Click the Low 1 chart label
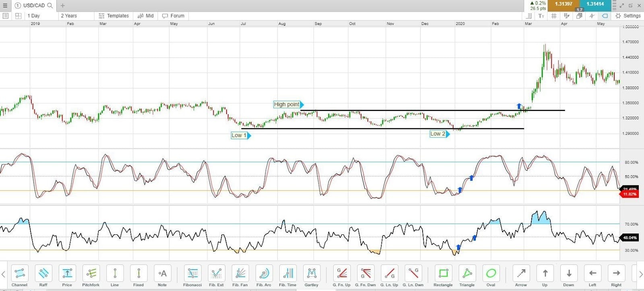Viewport: 644px width, 291px height. (x=241, y=135)
